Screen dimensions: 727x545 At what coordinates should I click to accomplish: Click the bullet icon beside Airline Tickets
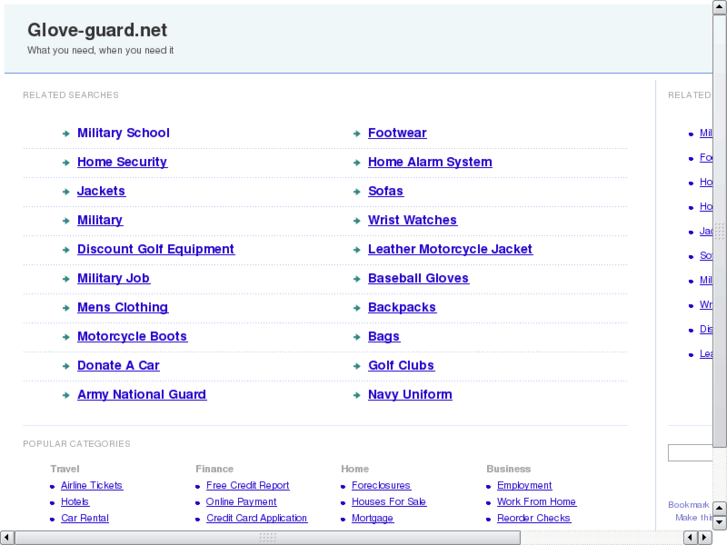tap(52, 486)
